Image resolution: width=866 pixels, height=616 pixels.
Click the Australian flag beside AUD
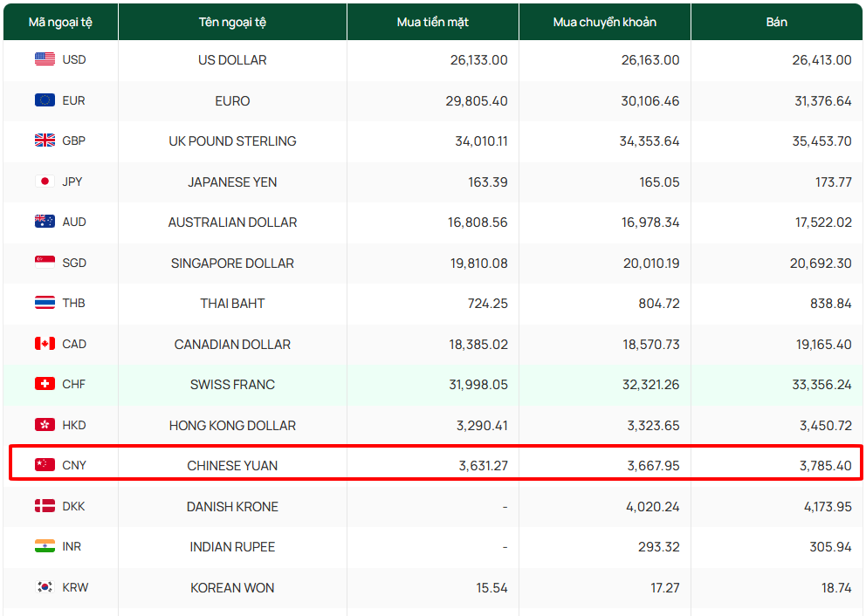45,222
